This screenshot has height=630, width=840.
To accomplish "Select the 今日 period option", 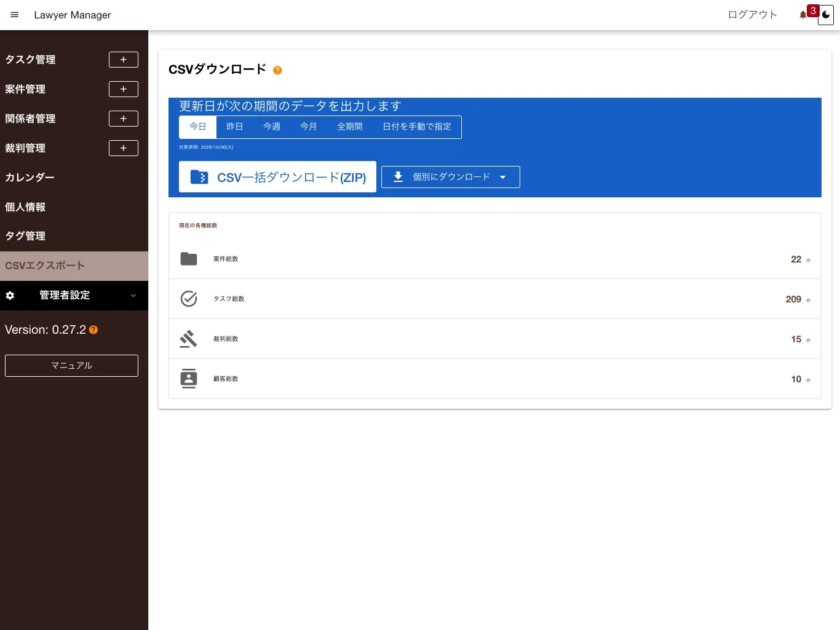I will [198, 127].
